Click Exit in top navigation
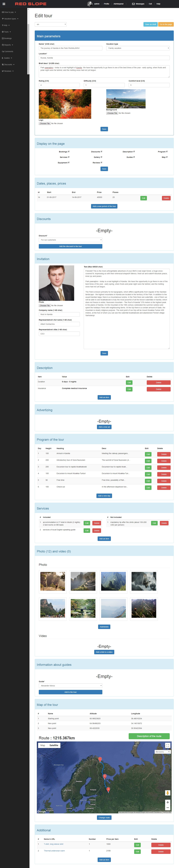This screenshot has height=868, width=179. click(150, 4)
